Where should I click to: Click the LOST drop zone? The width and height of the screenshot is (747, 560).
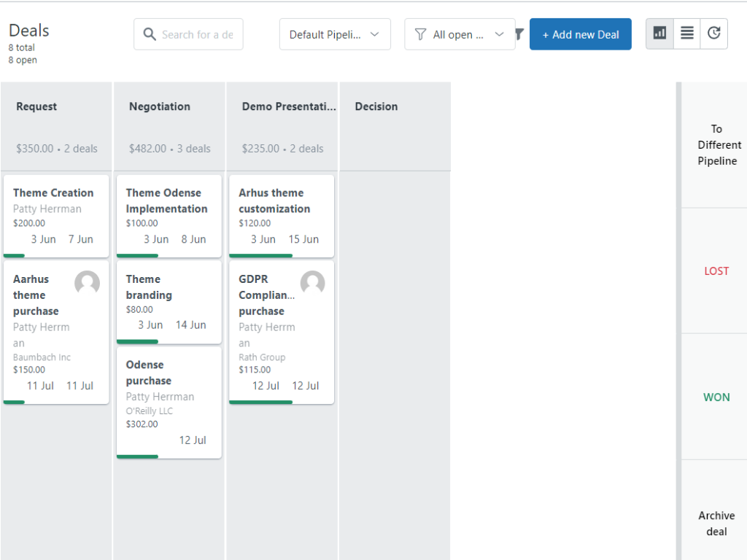click(714, 271)
